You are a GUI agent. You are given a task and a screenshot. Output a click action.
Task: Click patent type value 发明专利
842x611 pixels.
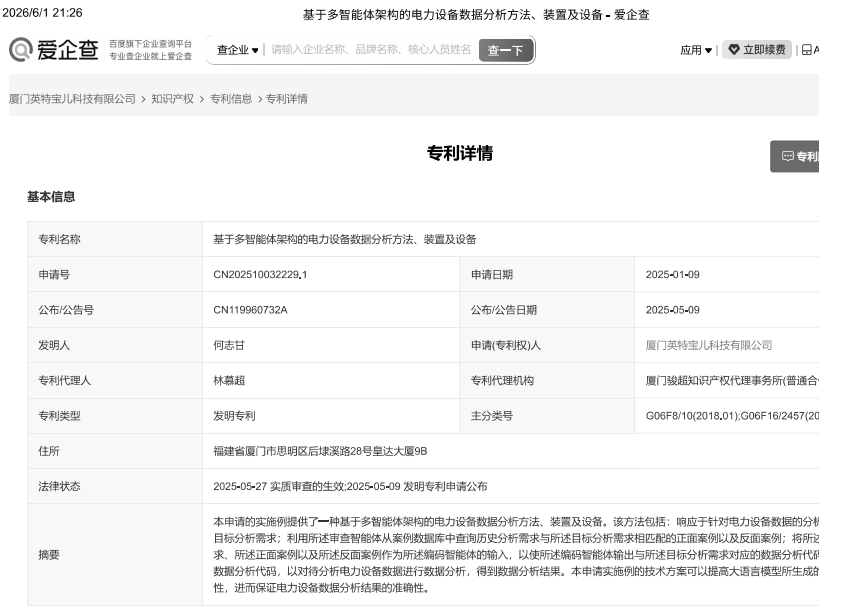click(x=235, y=416)
